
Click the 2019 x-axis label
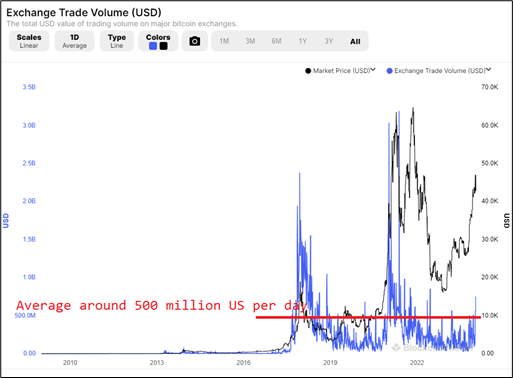(x=330, y=363)
